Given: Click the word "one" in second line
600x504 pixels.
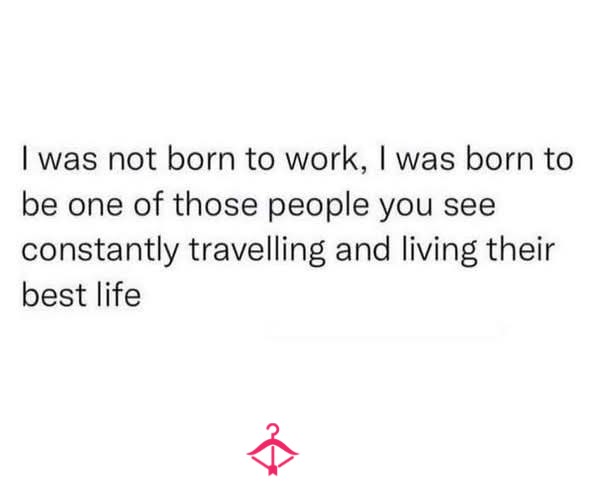Looking at the screenshot, I should pos(96,207).
